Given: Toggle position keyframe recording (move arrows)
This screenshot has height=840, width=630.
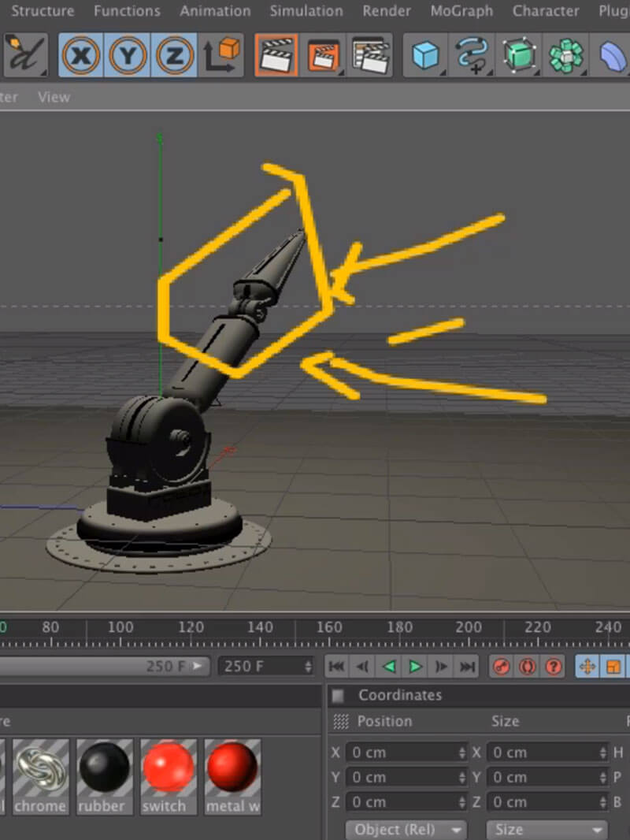Looking at the screenshot, I should click(x=587, y=667).
